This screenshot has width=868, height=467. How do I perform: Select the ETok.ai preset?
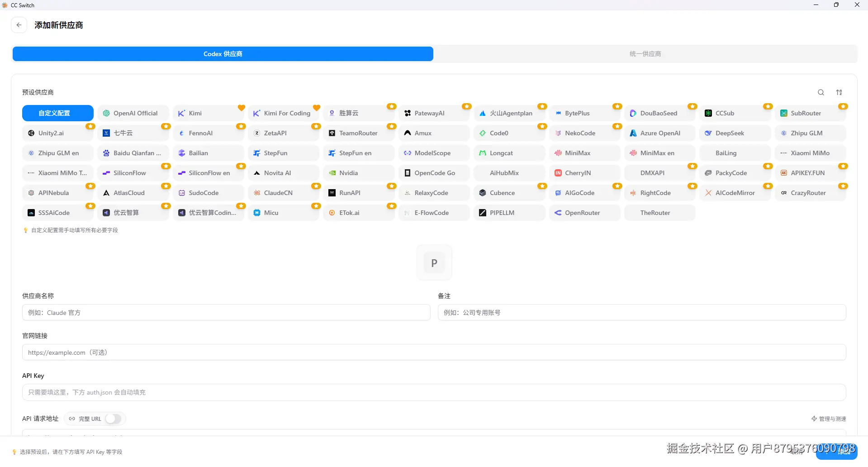point(359,213)
